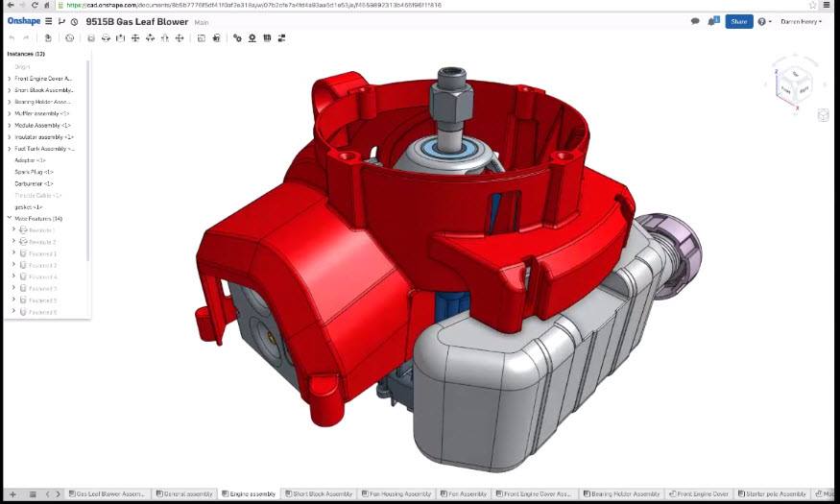
Task: Switch to the Short Block Assembly tab
Action: point(319,493)
